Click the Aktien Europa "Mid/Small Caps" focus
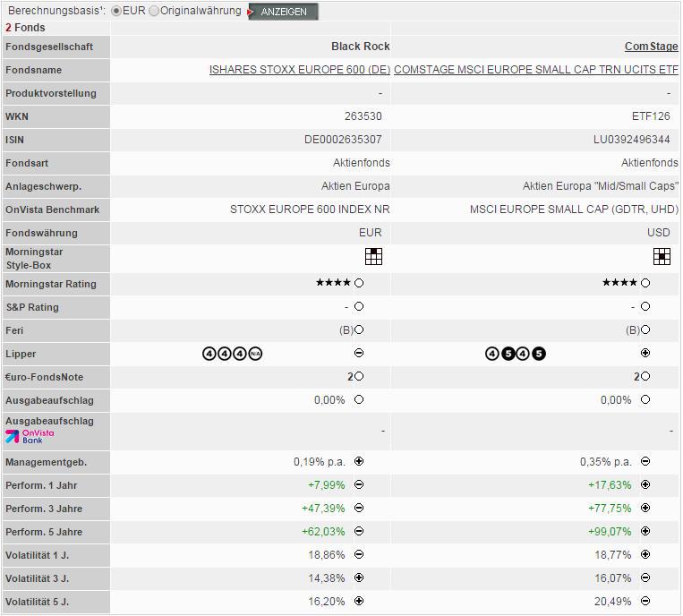This screenshot has height=616, width=683. point(601,186)
